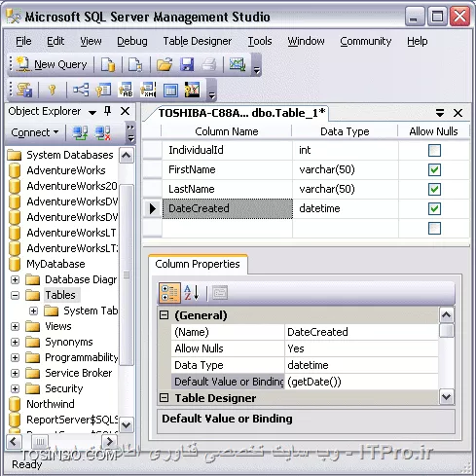
Task: Select the Column Properties tab
Action: 198,264
